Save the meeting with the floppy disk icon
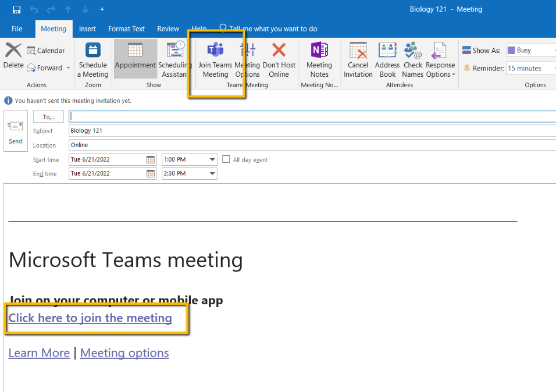556x392 pixels. tap(17, 9)
